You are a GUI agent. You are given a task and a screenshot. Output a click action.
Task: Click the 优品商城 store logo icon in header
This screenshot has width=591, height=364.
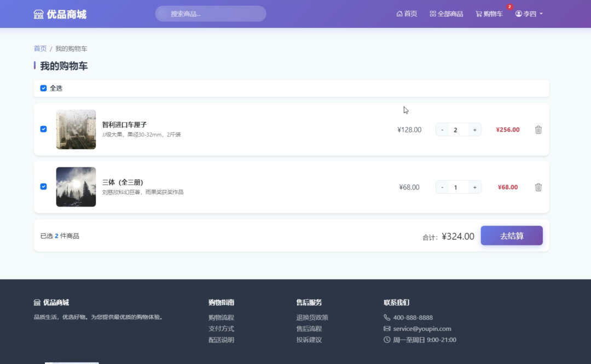pyautogui.click(x=38, y=14)
